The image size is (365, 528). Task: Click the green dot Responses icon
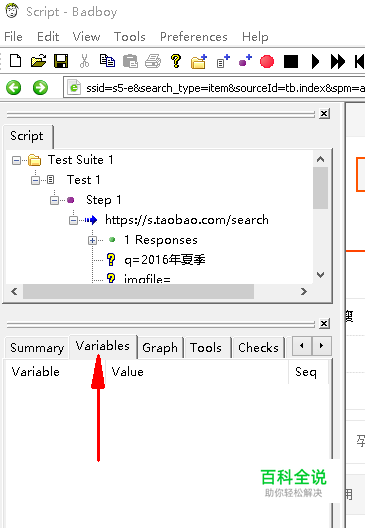112,240
